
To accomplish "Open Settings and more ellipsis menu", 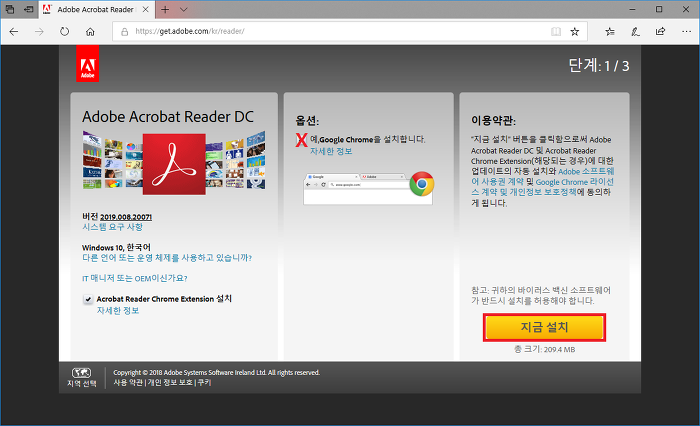I will (687, 31).
